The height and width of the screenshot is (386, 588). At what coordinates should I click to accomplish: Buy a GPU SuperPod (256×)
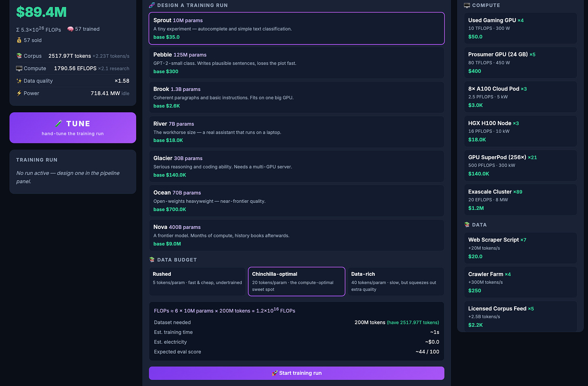(520, 165)
